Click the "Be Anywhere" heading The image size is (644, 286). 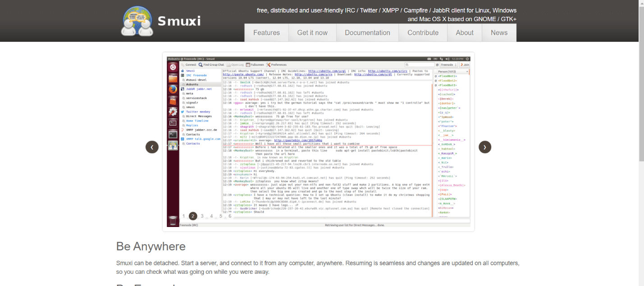click(x=151, y=246)
